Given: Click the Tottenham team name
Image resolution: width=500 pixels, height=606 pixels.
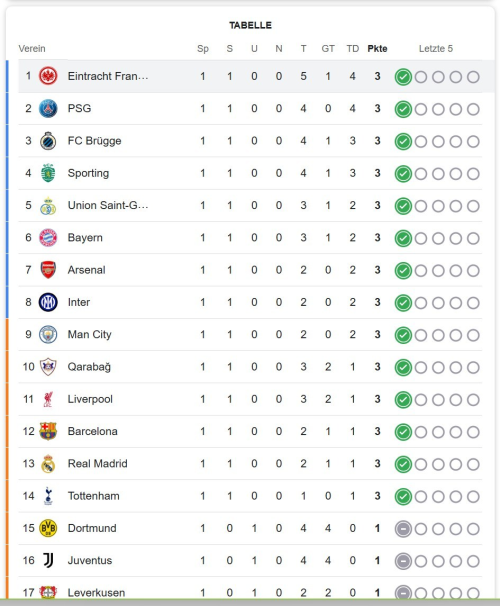Looking at the screenshot, I should [94, 496].
